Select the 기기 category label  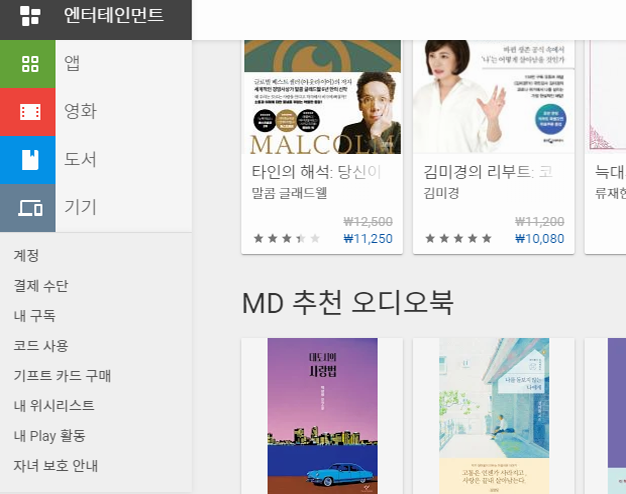[80, 207]
